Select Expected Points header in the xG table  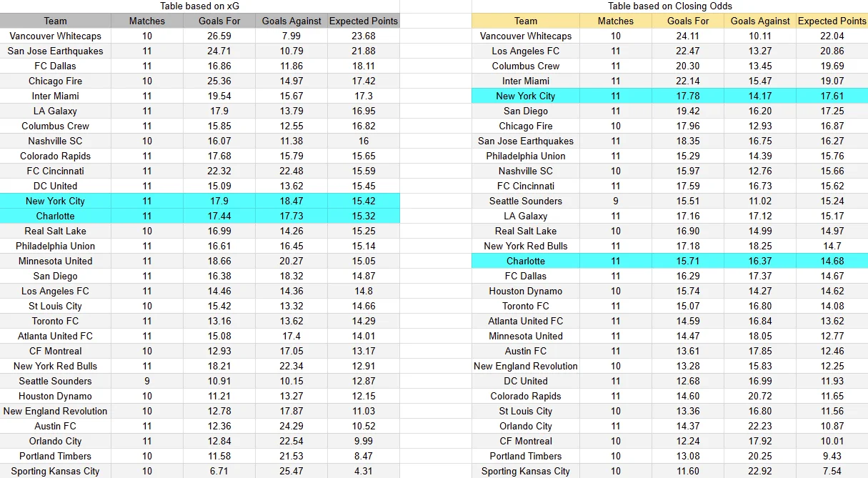[x=364, y=21]
